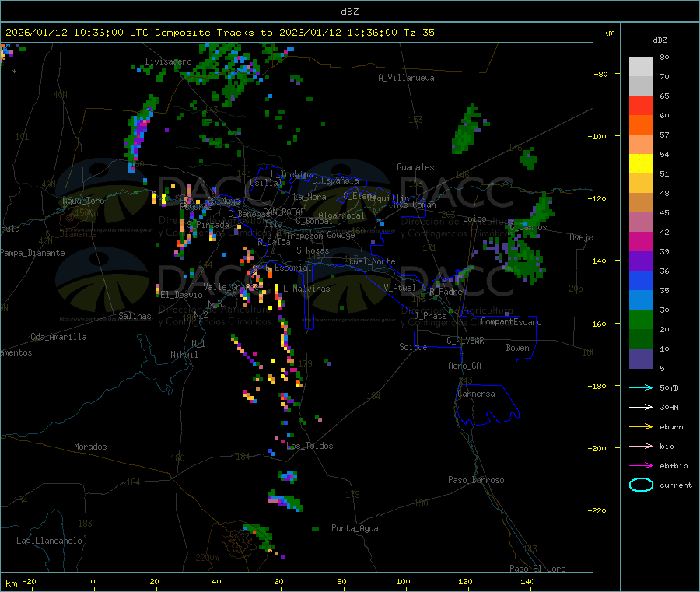Click the '50YD' legend label

(x=669, y=387)
